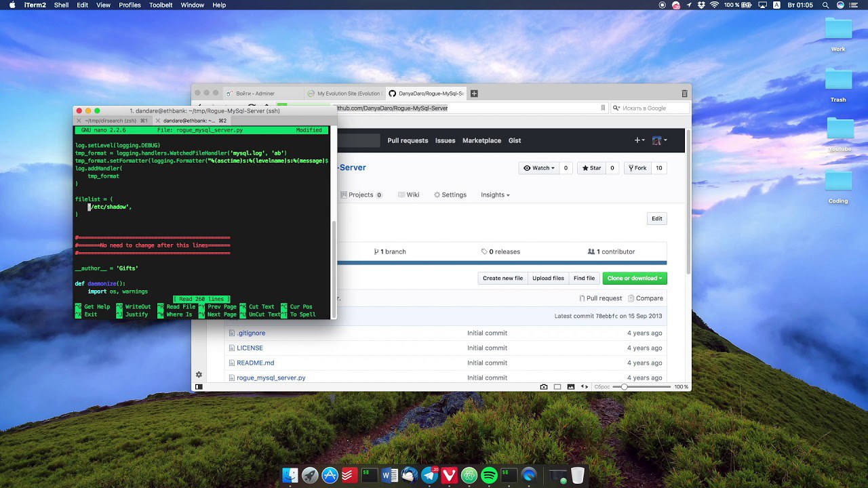Click the language bar under repo stats
This screenshot has height=488, width=868.
click(501, 263)
